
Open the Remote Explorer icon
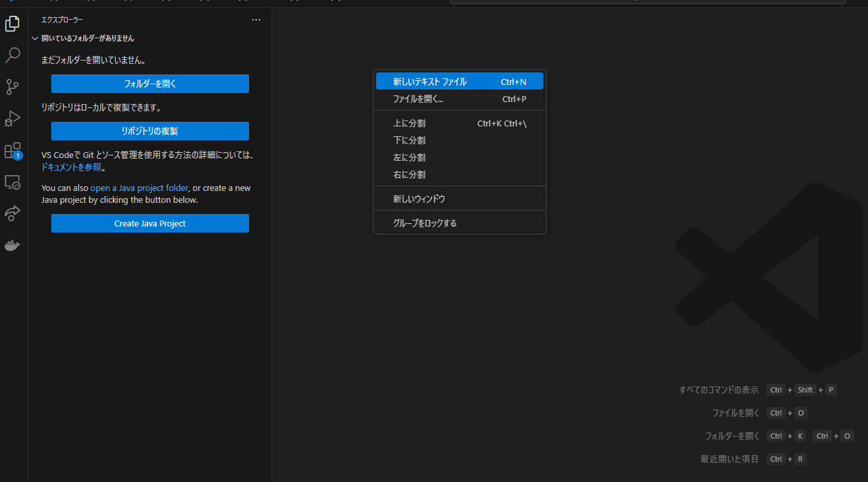tap(13, 182)
